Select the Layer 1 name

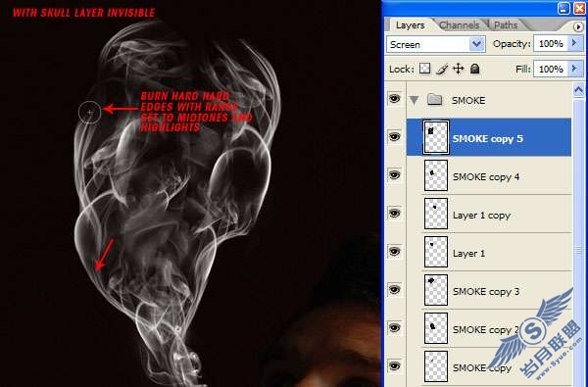coord(468,254)
